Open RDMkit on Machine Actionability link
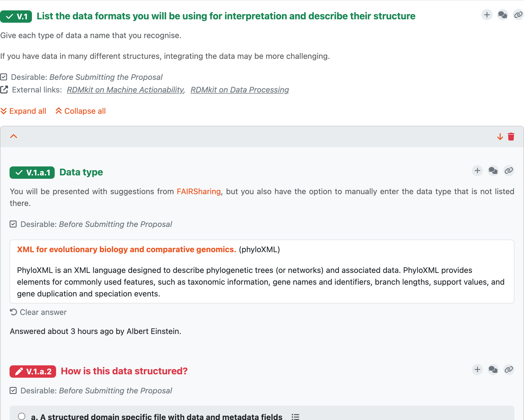Viewport: 524px width, 420px height. [126, 90]
